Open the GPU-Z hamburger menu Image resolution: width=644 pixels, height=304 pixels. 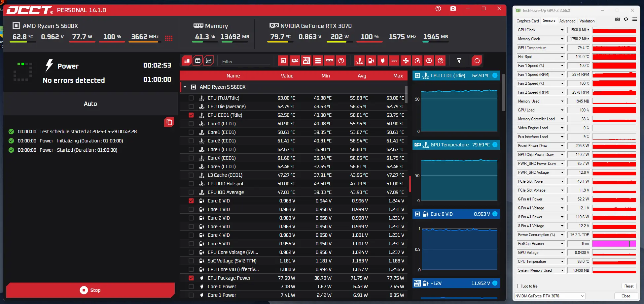coord(634,19)
